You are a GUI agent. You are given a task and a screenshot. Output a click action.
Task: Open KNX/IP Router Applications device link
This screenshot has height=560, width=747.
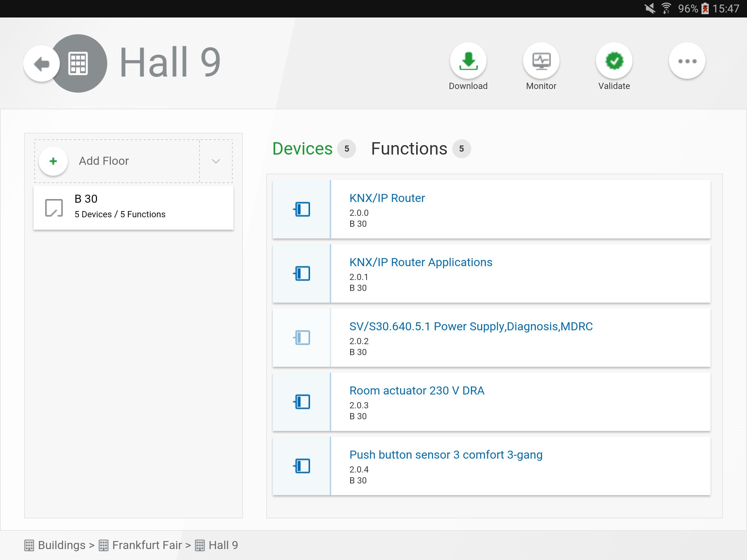(x=421, y=262)
